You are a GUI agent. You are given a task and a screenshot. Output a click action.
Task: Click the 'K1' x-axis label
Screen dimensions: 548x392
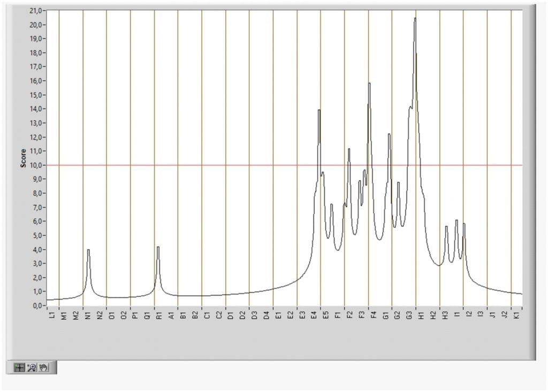pyautogui.click(x=516, y=315)
